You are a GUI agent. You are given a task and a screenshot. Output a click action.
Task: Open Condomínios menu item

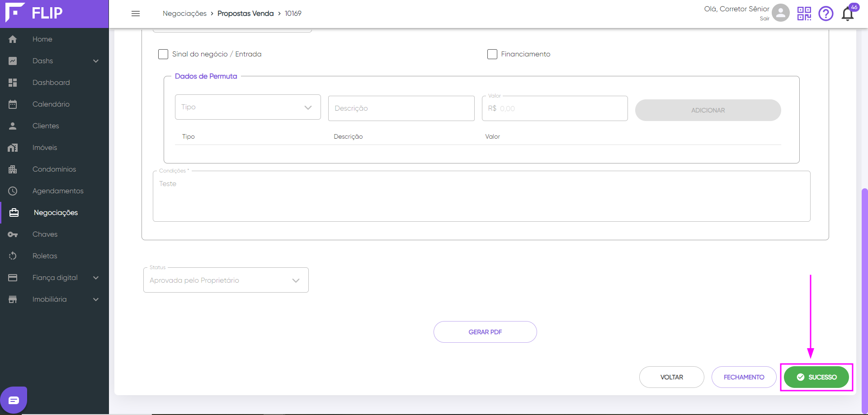pos(54,169)
